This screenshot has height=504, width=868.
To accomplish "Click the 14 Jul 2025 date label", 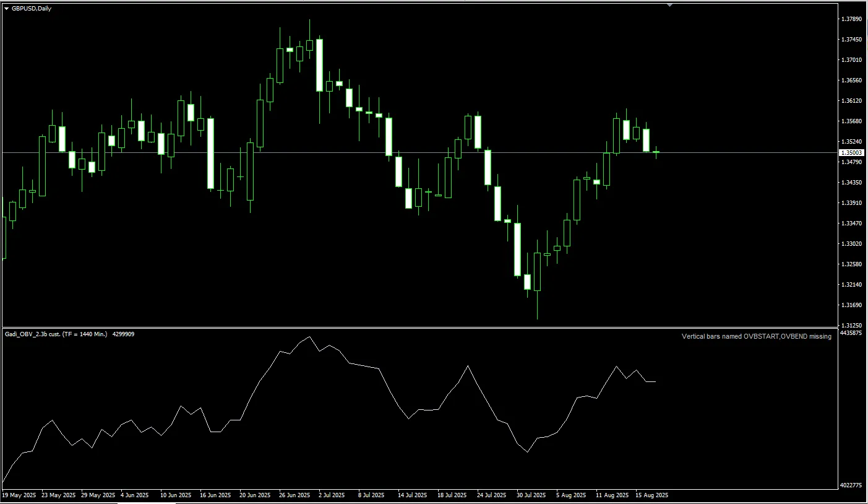I will pos(413,495).
